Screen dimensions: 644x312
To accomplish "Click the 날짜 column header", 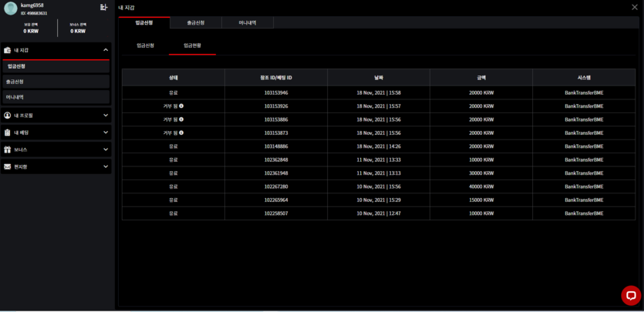I will pos(379,78).
